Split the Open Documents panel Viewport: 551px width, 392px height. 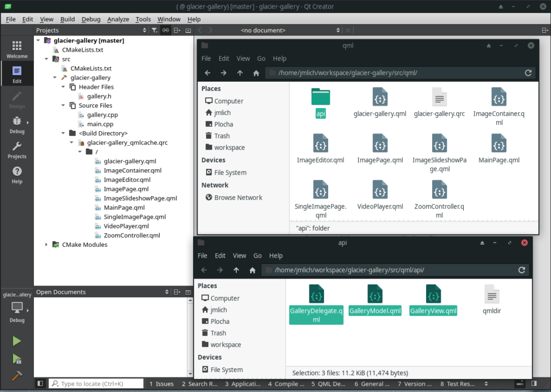(x=177, y=292)
